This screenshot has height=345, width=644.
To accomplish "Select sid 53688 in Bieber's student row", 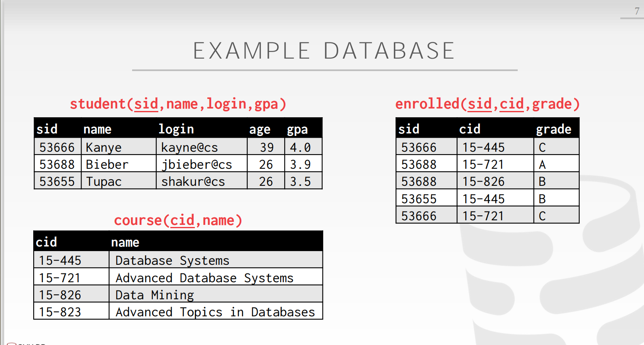I will pos(57,165).
